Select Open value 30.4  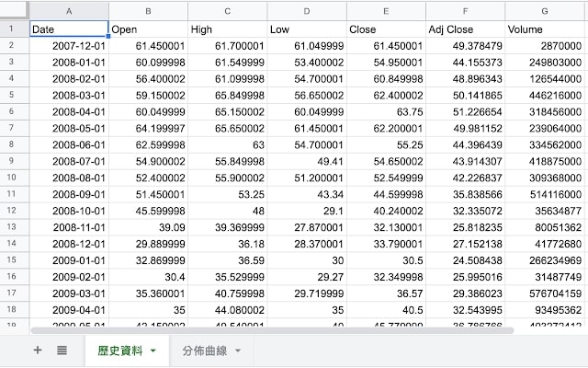click(148, 277)
